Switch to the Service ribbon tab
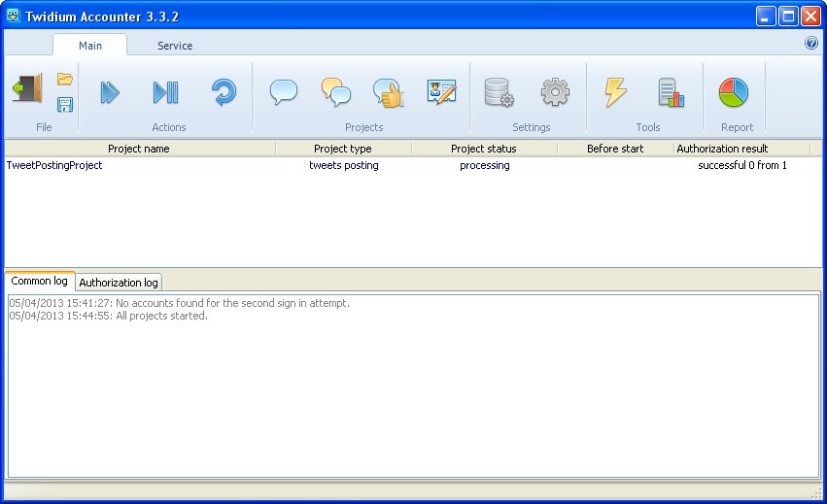This screenshot has width=827, height=504. coord(175,46)
